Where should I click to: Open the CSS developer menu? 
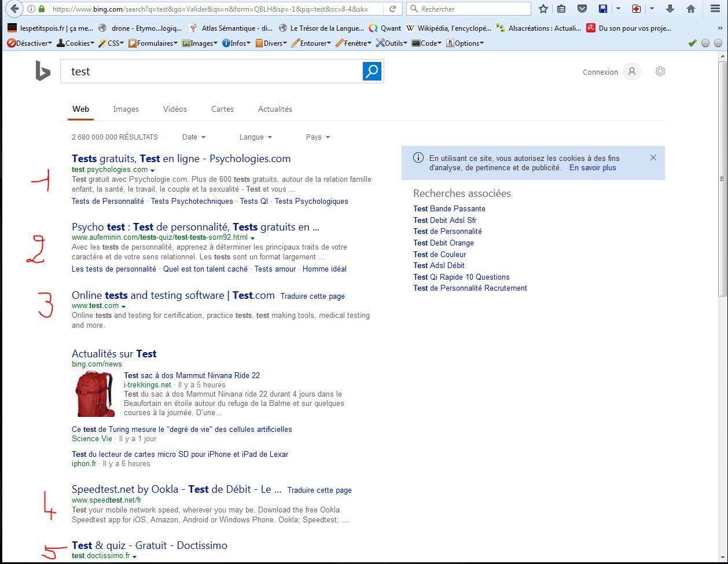click(x=111, y=43)
